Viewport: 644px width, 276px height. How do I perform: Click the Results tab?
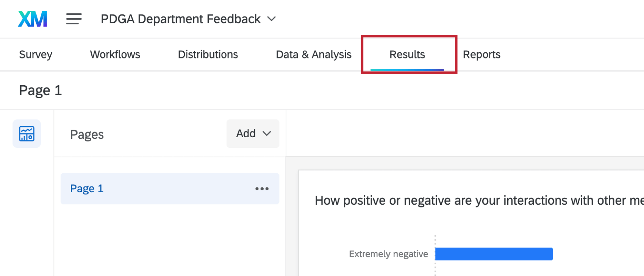[x=407, y=55]
